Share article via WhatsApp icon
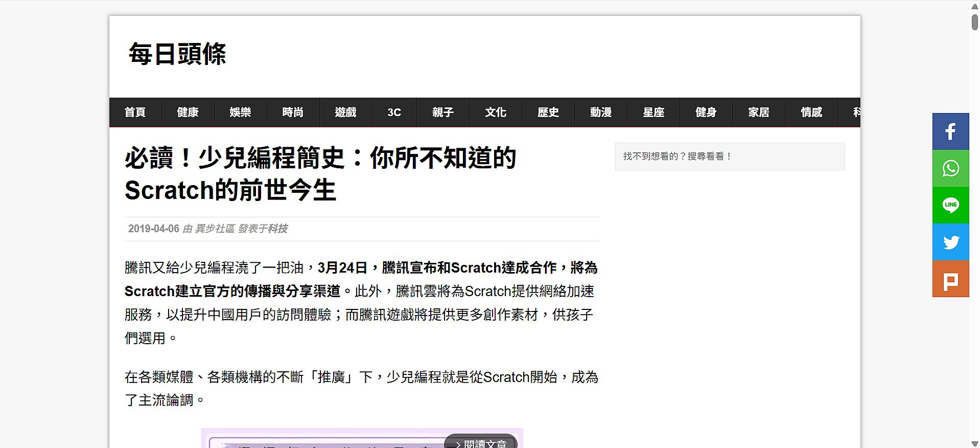Screen dimensions: 980x448 point(950,168)
